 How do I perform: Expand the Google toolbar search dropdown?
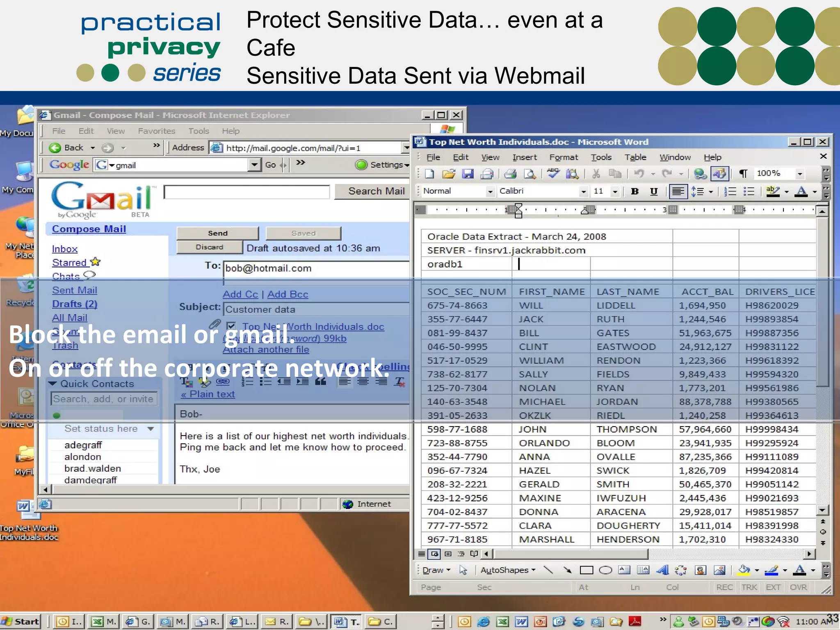(255, 165)
